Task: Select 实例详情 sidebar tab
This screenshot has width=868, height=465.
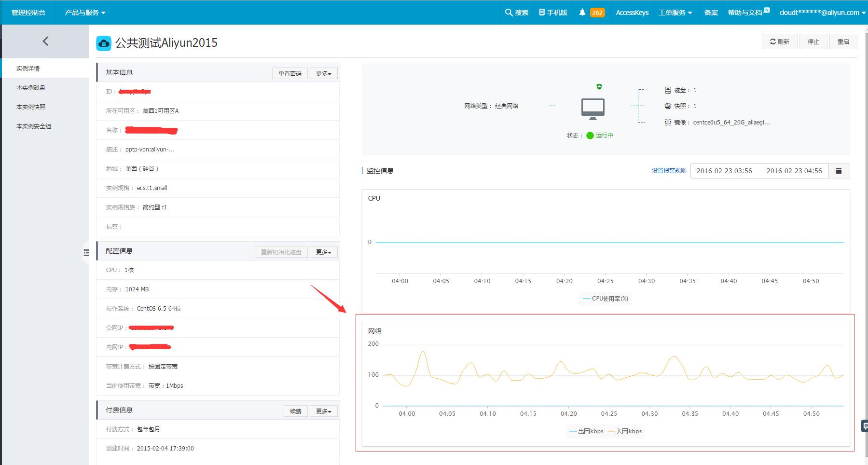Action: [x=44, y=68]
